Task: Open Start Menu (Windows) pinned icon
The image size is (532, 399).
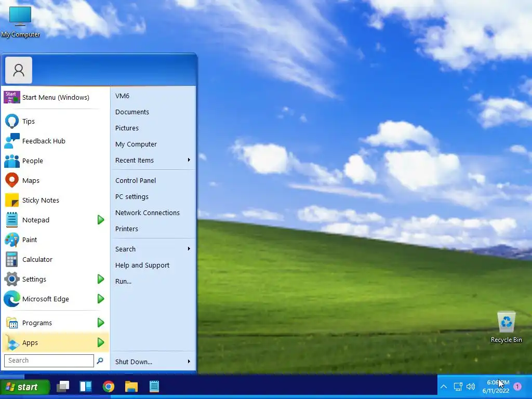Action: (x=12, y=97)
